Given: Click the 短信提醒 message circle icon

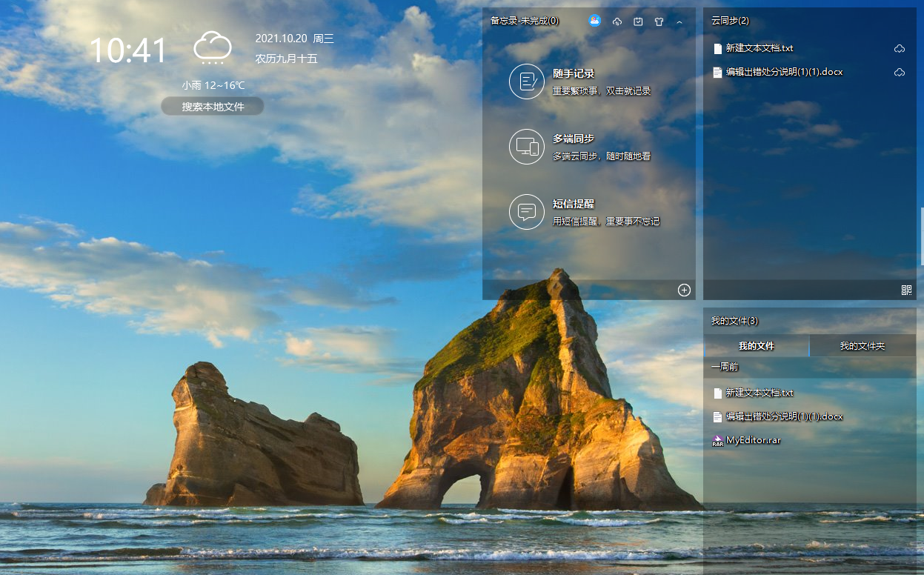Looking at the screenshot, I should (527, 212).
